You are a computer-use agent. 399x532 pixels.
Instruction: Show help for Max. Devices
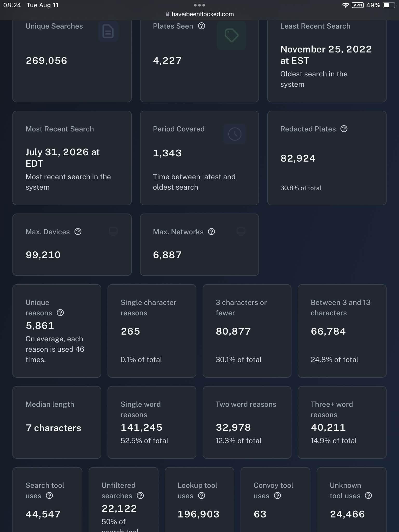tap(78, 232)
